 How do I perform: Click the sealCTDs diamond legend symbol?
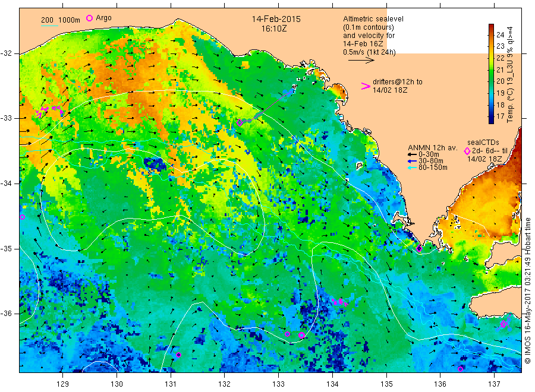[x=467, y=151]
